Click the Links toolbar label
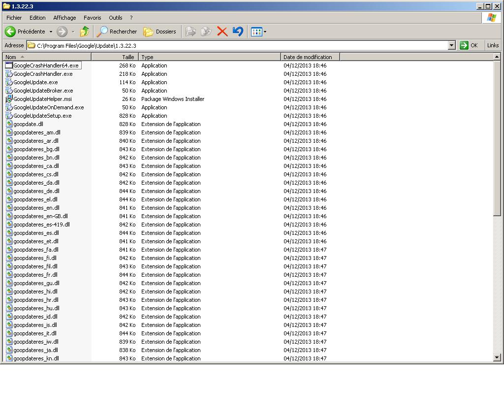Image resolution: width=504 pixels, height=420 pixels. (493, 45)
